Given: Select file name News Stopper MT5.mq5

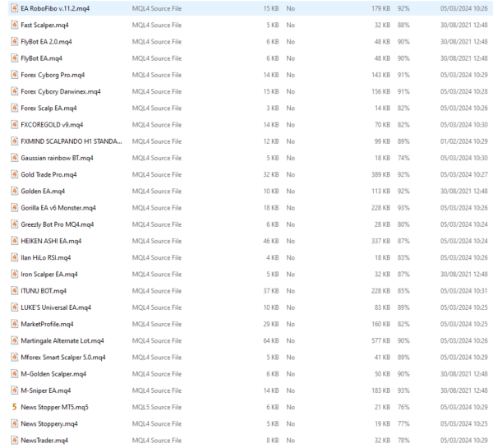Looking at the screenshot, I should [x=55, y=408].
